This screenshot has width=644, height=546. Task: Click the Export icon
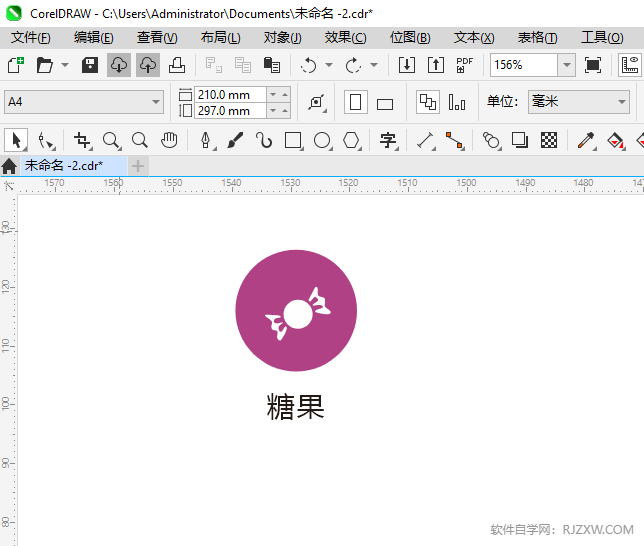(436, 65)
